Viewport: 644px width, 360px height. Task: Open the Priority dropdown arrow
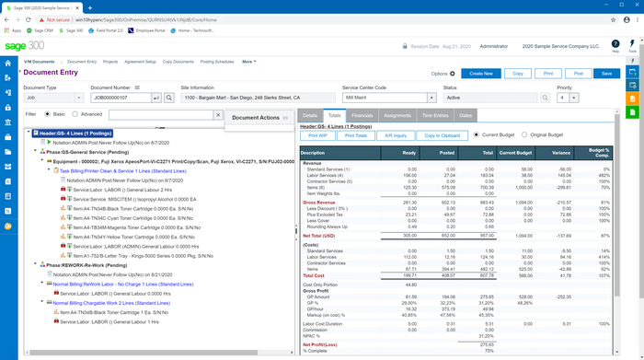click(574, 98)
